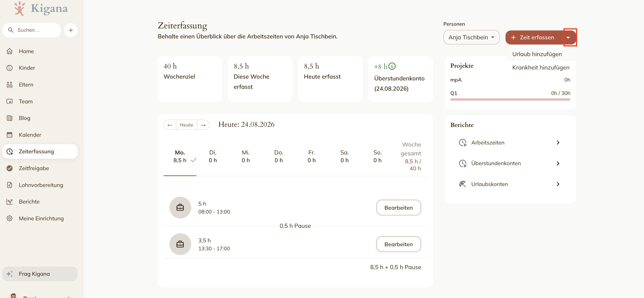Open Kinder in the sidebar
This screenshot has width=644, height=298.
pos(40,68)
